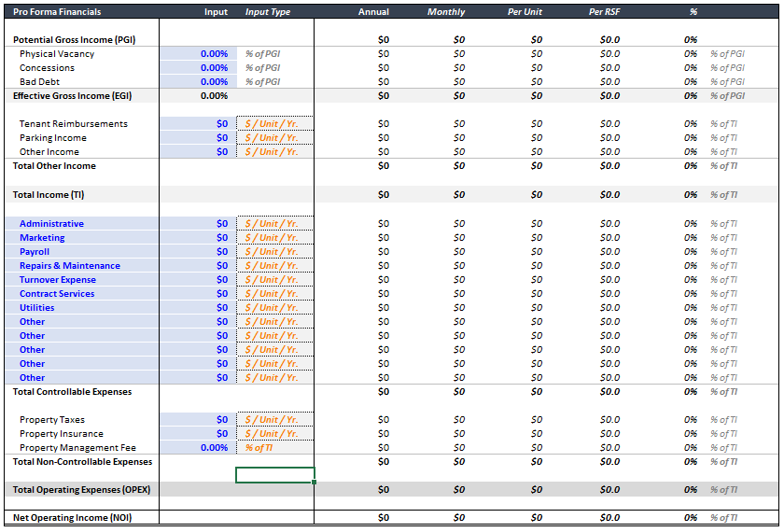Click the Pro Forma Financials header cell
The height and width of the screenshot is (532, 784).
(x=57, y=11)
